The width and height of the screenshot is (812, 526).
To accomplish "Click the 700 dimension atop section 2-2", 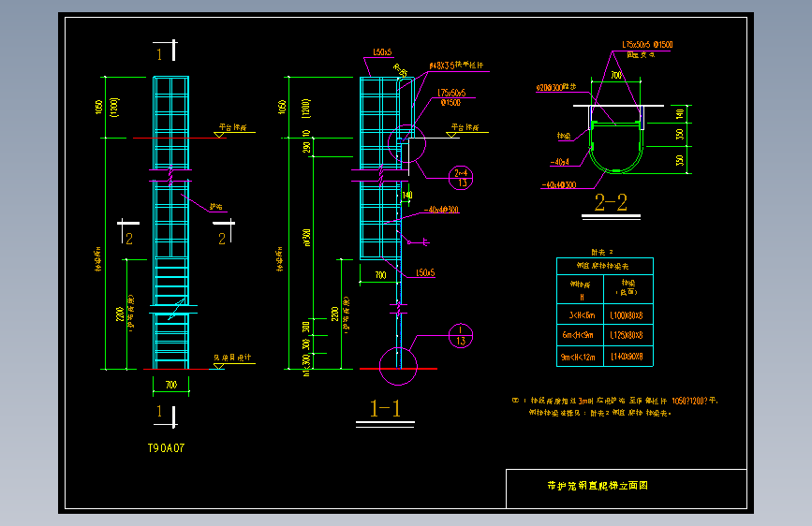I will [x=615, y=76].
